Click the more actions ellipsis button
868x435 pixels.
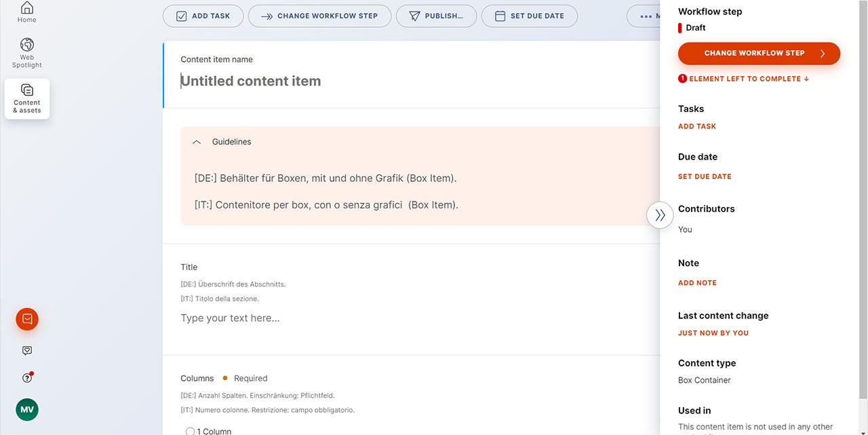pos(646,16)
